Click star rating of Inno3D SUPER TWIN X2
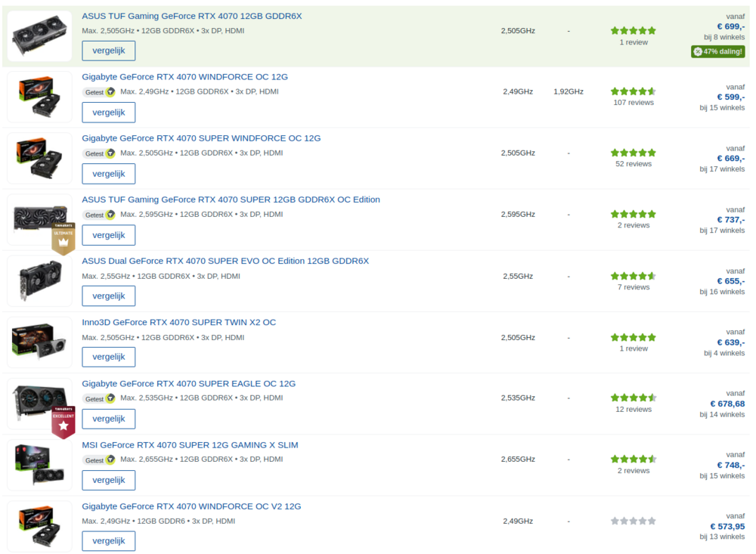756x554 pixels. (x=633, y=337)
